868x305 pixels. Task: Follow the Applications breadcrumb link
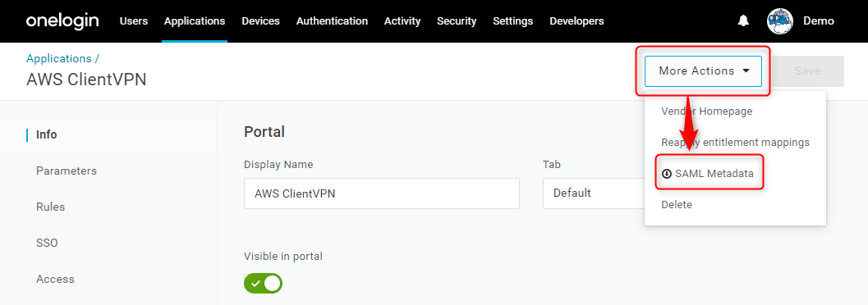58,58
